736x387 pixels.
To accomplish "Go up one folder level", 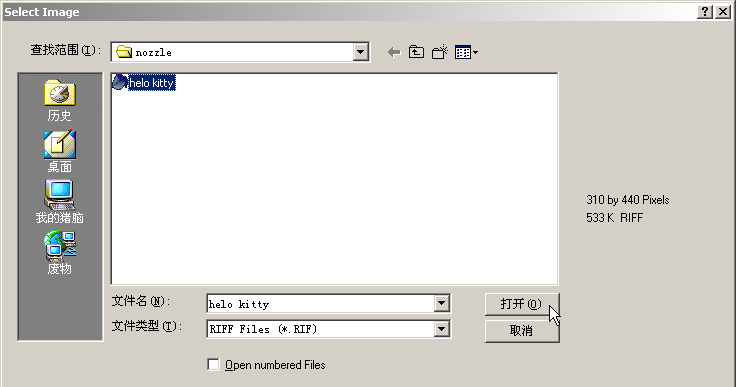I will click(x=416, y=52).
